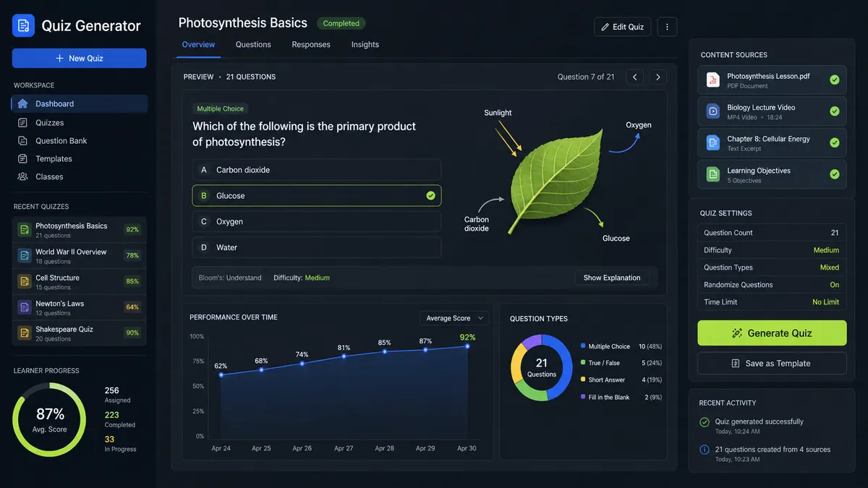Click the Newton's Laws quiz icon
This screenshot has width=868, height=488.
click(24, 307)
